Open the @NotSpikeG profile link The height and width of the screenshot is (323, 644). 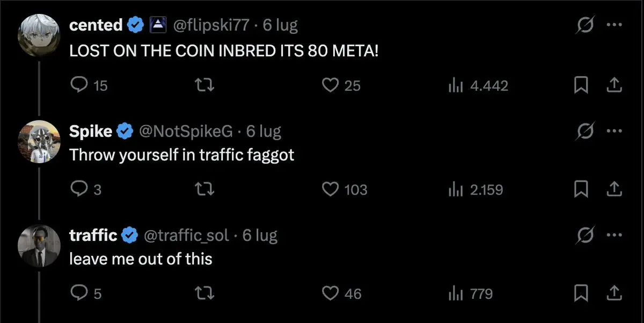pos(187,131)
